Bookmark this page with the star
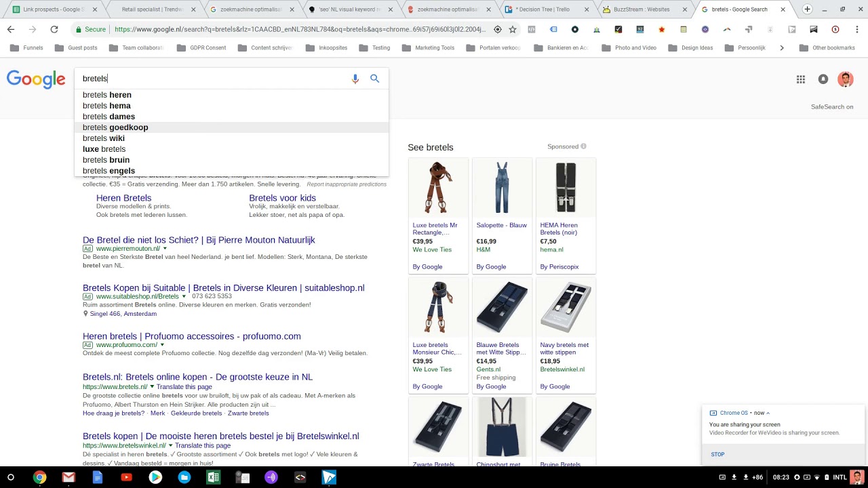 [513, 29]
